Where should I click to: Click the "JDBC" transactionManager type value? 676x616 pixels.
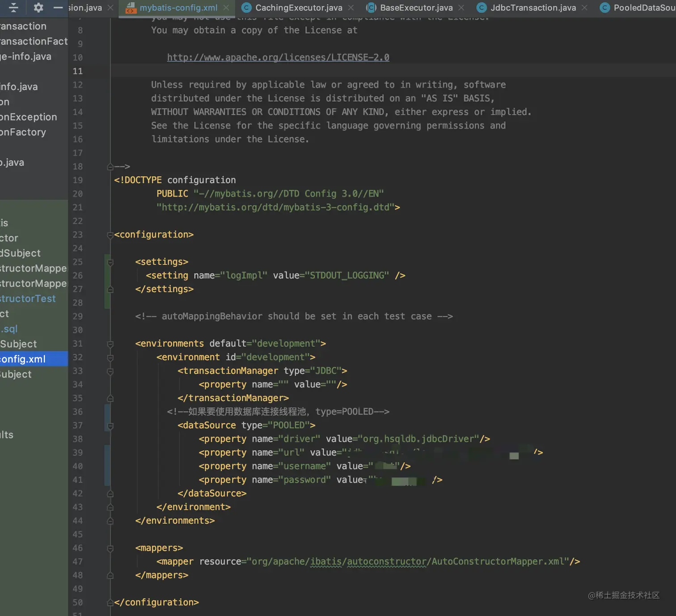point(326,371)
